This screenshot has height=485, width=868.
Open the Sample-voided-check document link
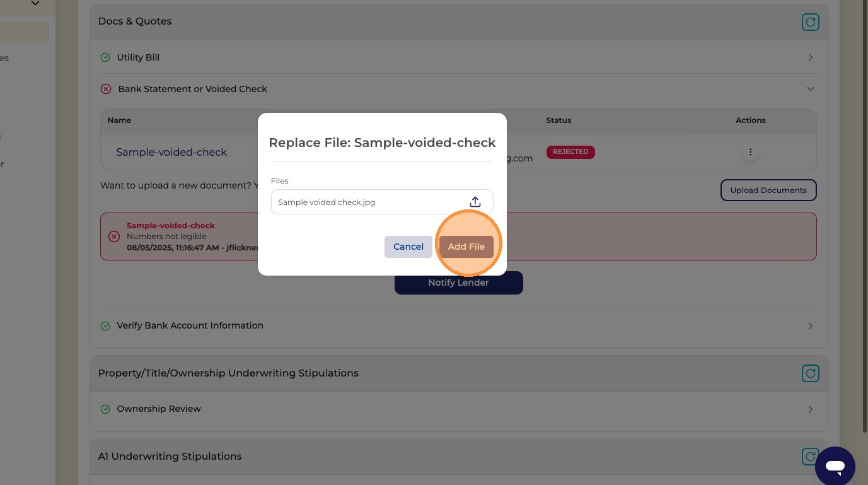171,152
